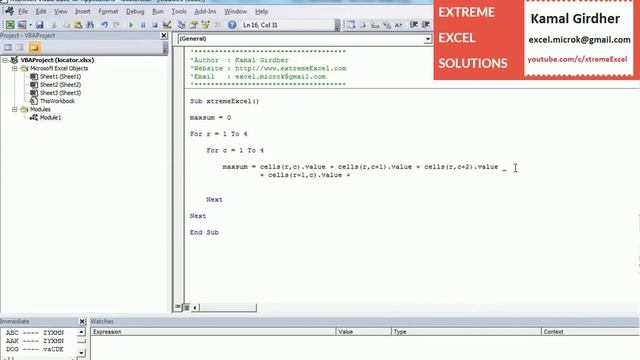
Task: Open the Run menu
Action: coord(158,11)
